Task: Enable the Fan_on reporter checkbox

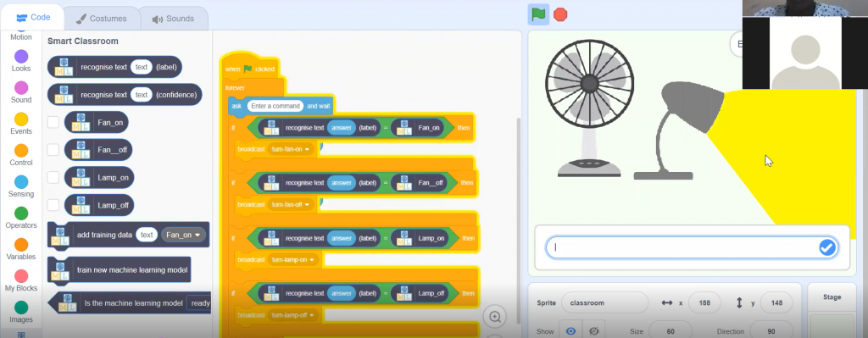Action: click(53, 122)
